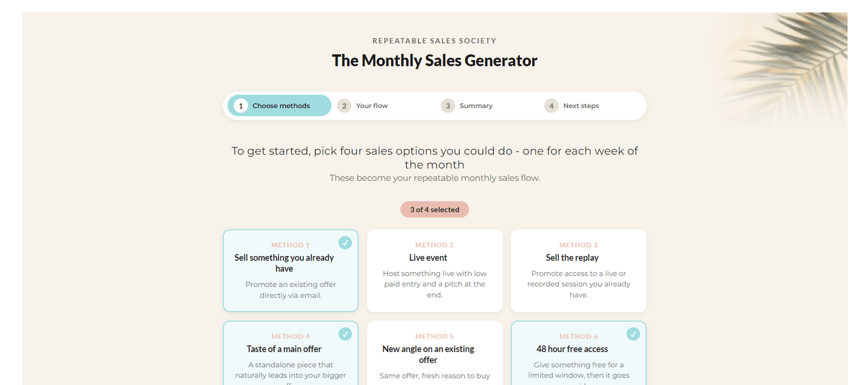Select 'New angle on an existing offer' card
Viewport: 868px width, 385px height.
435,353
